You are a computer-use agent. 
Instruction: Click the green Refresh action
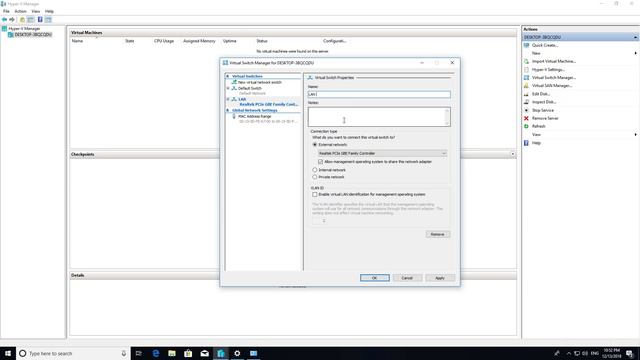coord(538,127)
